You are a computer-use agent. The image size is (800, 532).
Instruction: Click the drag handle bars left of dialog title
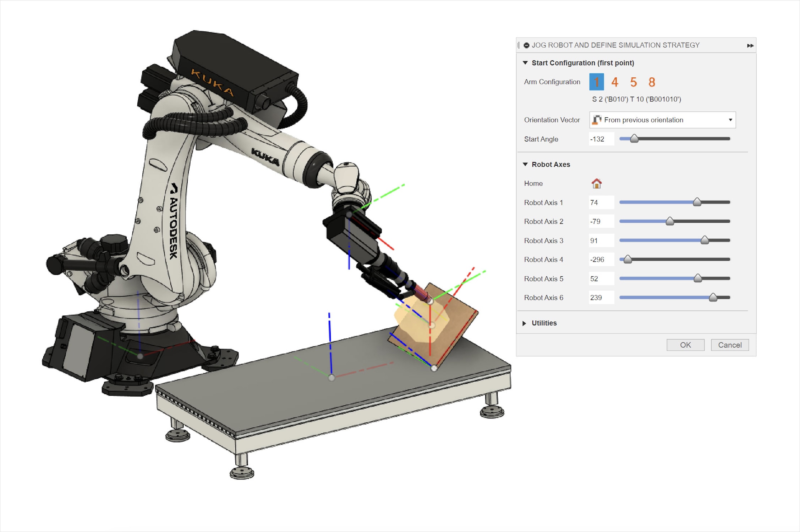518,45
